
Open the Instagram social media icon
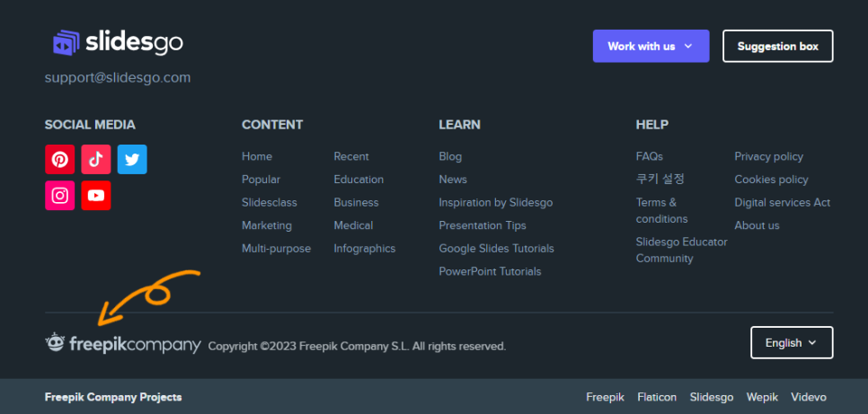point(60,196)
